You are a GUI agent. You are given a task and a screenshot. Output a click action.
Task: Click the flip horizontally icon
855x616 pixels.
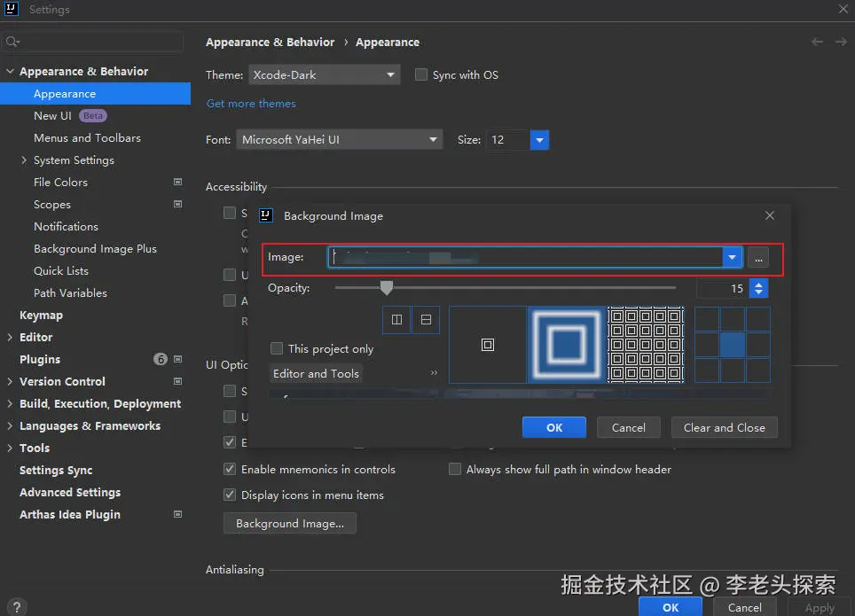point(397,319)
